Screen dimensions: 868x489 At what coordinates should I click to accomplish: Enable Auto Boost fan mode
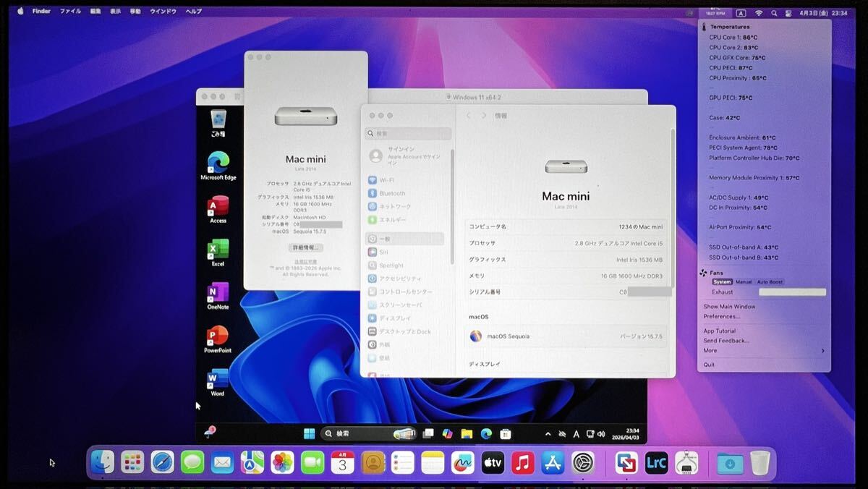(770, 282)
